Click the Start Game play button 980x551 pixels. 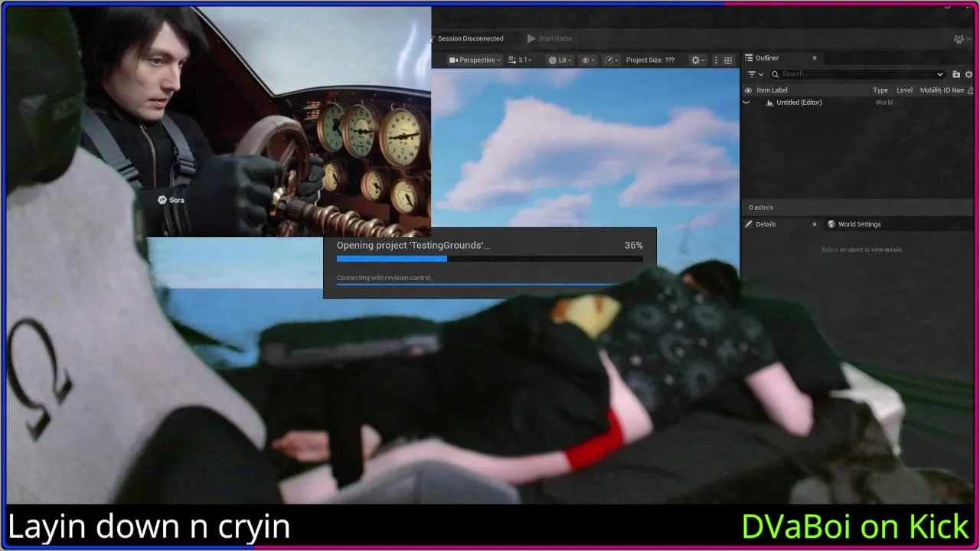(550, 38)
